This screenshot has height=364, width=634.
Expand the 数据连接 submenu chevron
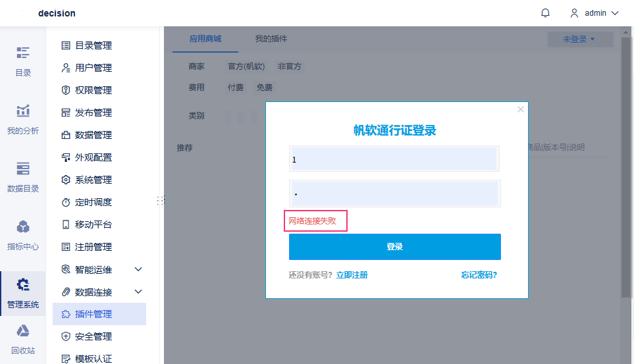(138, 292)
